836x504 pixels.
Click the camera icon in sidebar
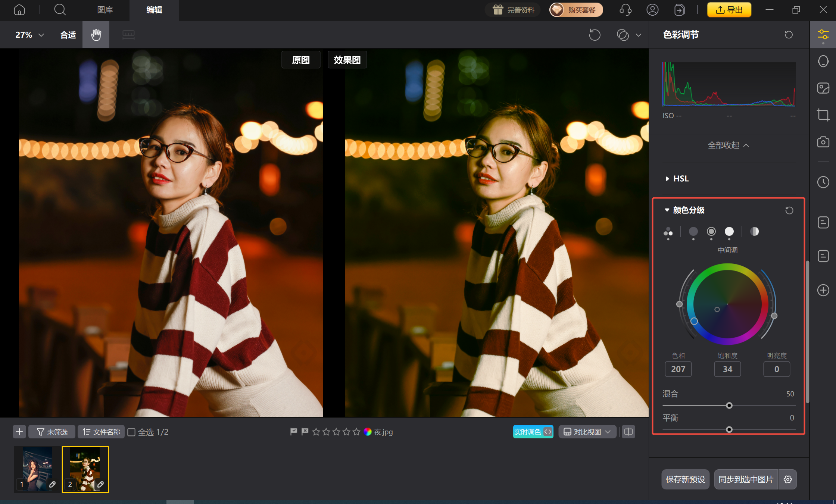click(823, 142)
